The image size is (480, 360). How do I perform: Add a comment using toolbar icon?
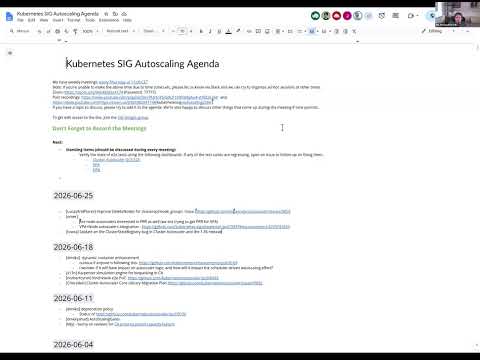click(258, 31)
